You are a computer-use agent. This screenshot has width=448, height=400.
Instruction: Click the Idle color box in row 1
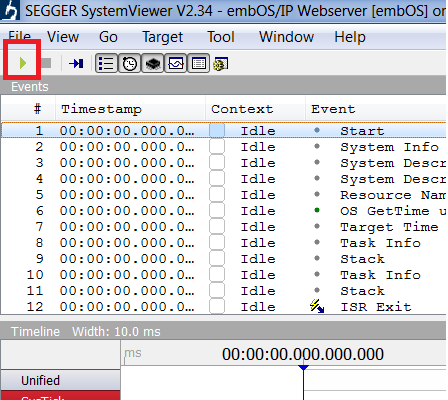click(217, 130)
